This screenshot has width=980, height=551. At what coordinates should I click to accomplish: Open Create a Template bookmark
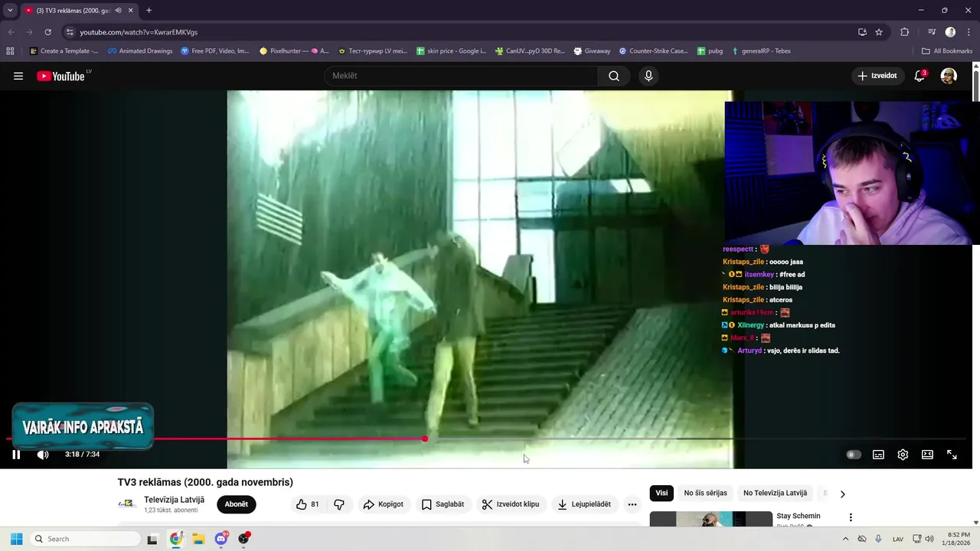pyautogui.click(x=64, y=51)
